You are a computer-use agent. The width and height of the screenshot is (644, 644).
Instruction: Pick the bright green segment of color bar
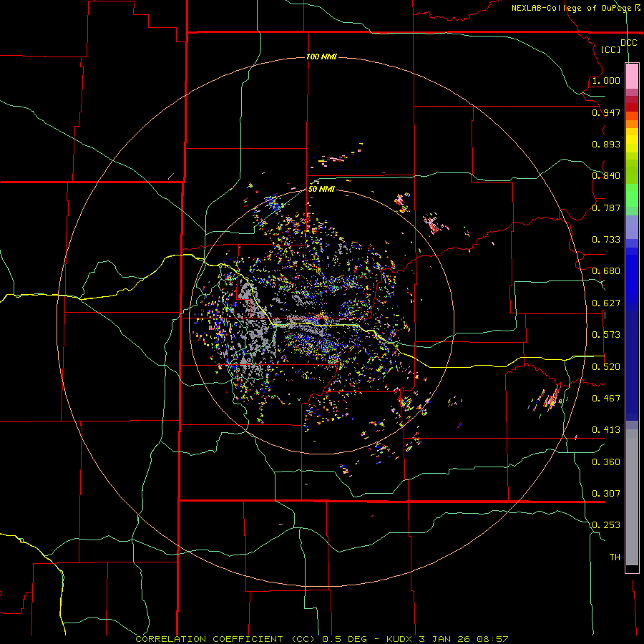point(632,195)
